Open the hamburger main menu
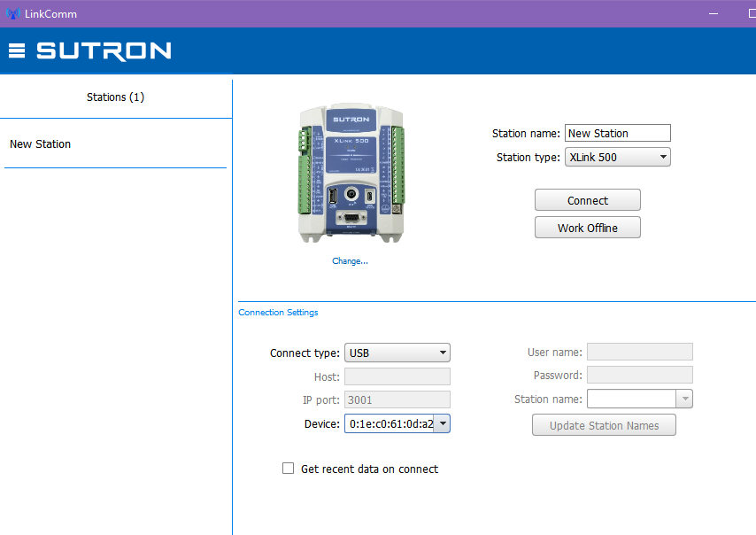Image resolution: width=756 pixels, height=535 pixels. 17,50
